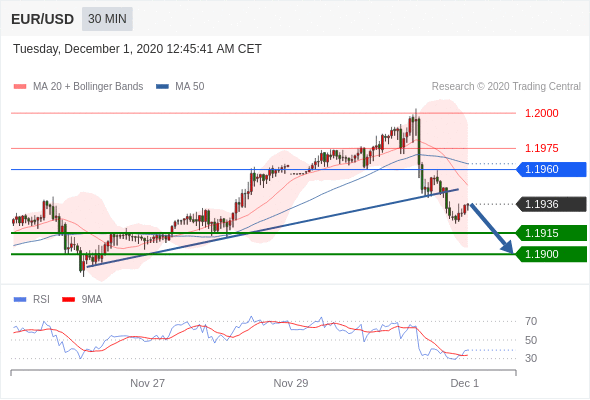This screenshot has width=590, height=400.
Task: Click the 'Nov 29' date axis label
Action: tap(291, 383)
